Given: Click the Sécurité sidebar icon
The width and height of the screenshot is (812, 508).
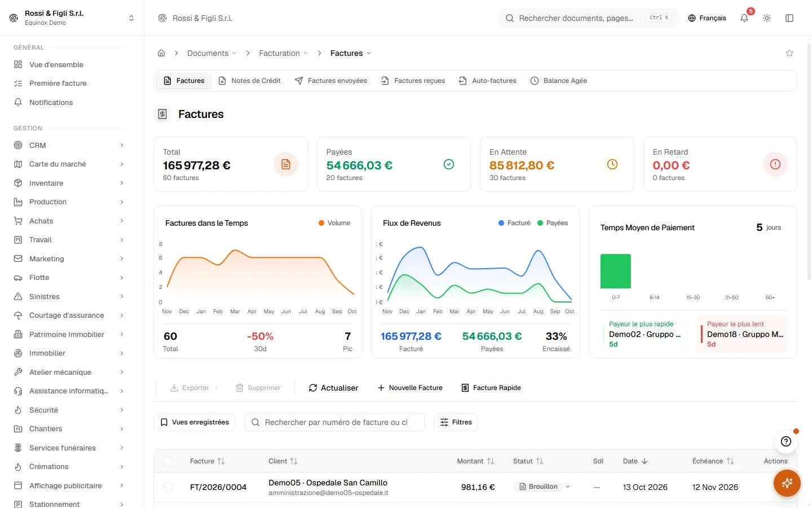Looking at the screenshot, I should point(18,410).
